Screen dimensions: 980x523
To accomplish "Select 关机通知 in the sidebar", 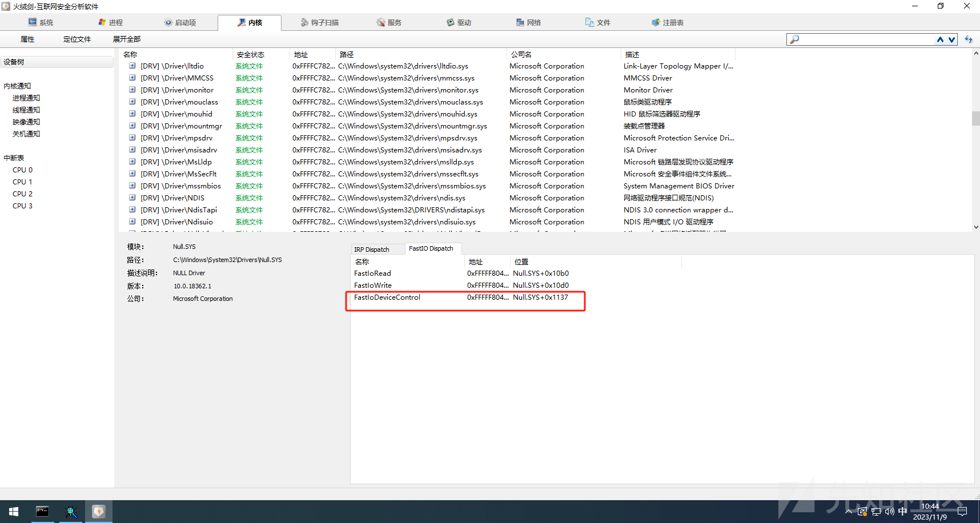I will pyautogui.click(x=26, y=134).
